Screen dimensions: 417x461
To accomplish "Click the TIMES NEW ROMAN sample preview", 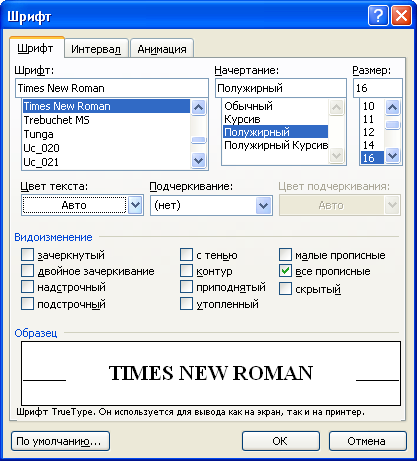I will [211, 373].
